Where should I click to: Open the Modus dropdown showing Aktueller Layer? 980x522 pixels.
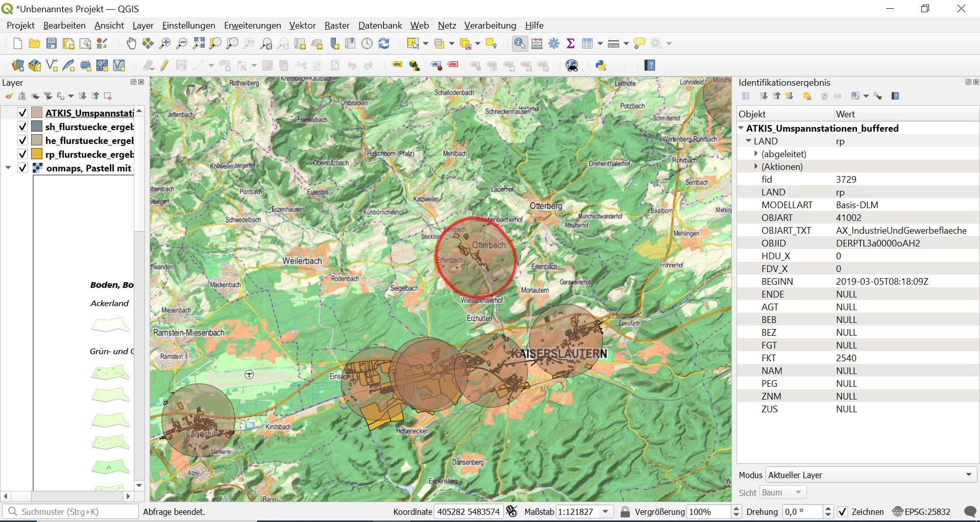tap(868, 475)
